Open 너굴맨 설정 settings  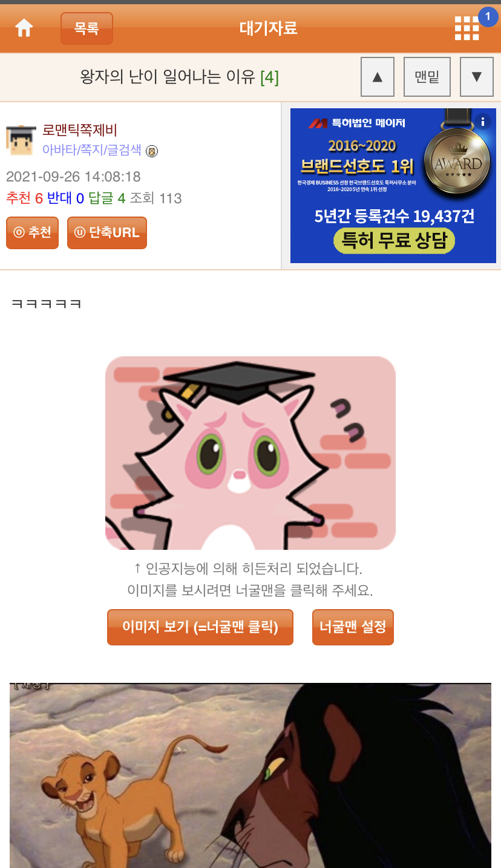tap(353, 627)
